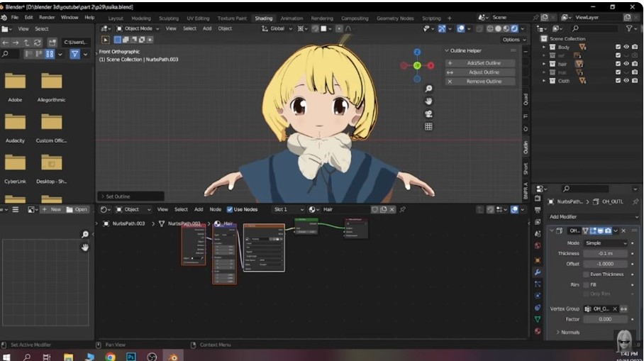This screenshot has width=644, height=361.
Task: Click the blue Z axis on navigation gizmo
Action: point(417,52)
